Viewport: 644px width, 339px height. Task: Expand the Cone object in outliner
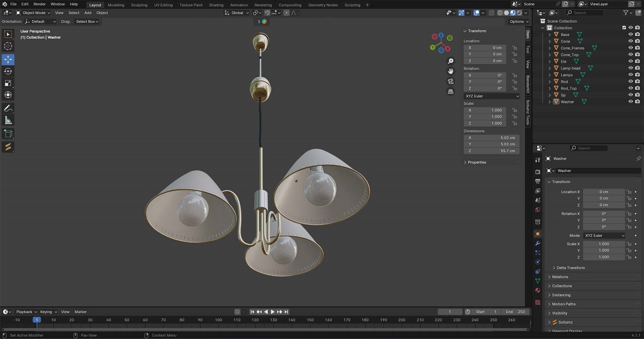[549, 41]
